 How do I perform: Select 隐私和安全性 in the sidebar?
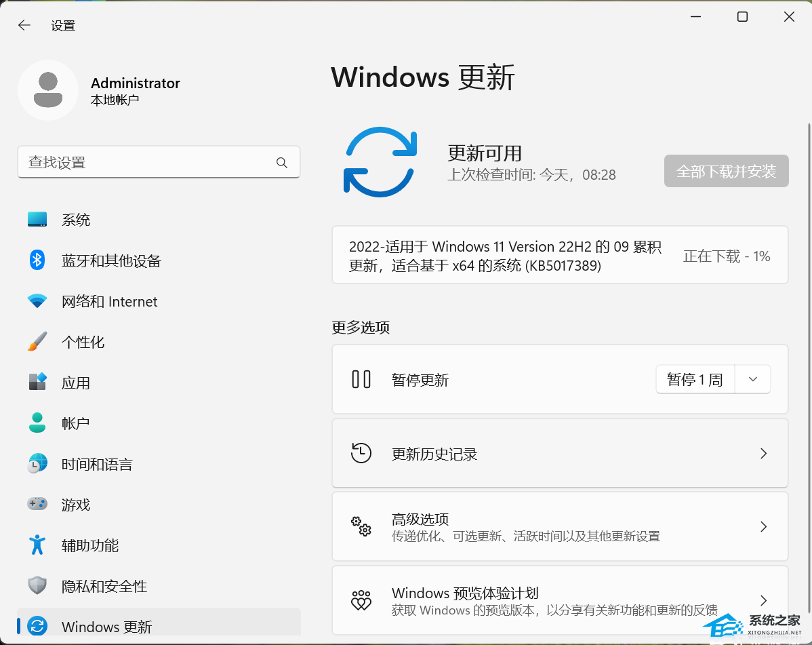(x=159, y=586)
